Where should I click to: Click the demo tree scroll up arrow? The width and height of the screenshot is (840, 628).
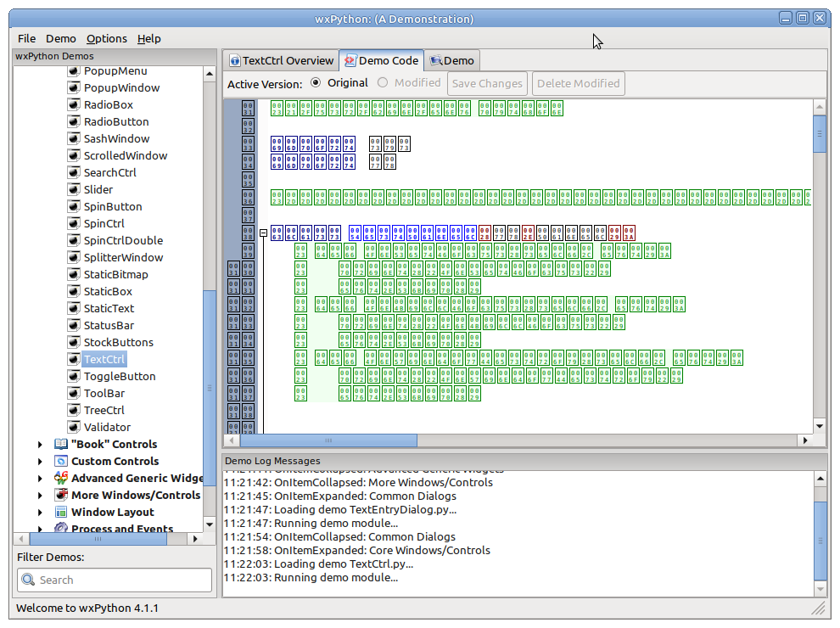click(210, 74)
